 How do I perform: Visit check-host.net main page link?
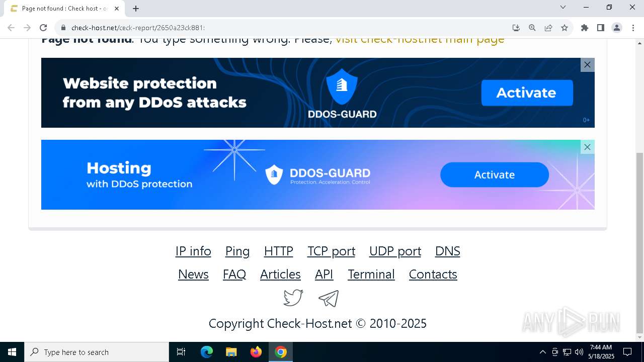(x=420, y=40)
